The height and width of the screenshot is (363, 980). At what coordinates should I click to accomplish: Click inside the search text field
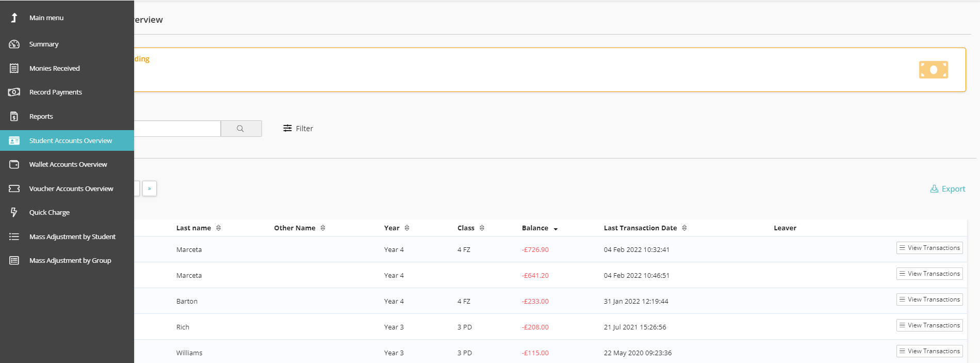tap(177, 129)
